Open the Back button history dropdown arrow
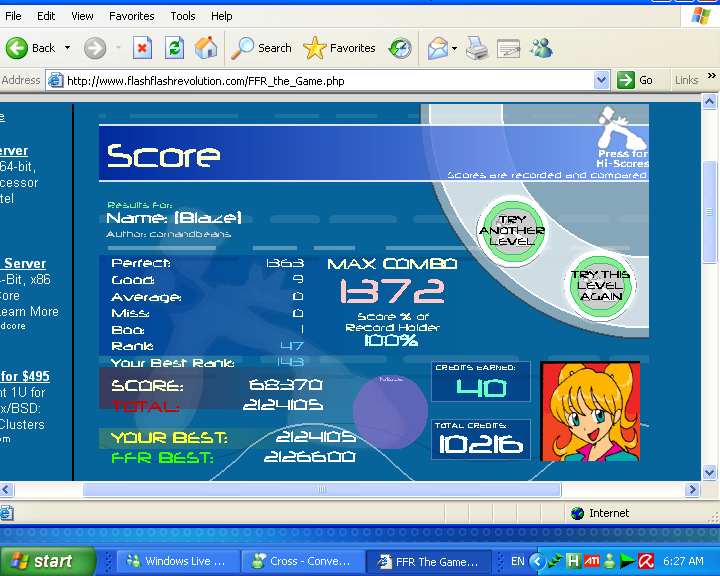 pos(68,48)
